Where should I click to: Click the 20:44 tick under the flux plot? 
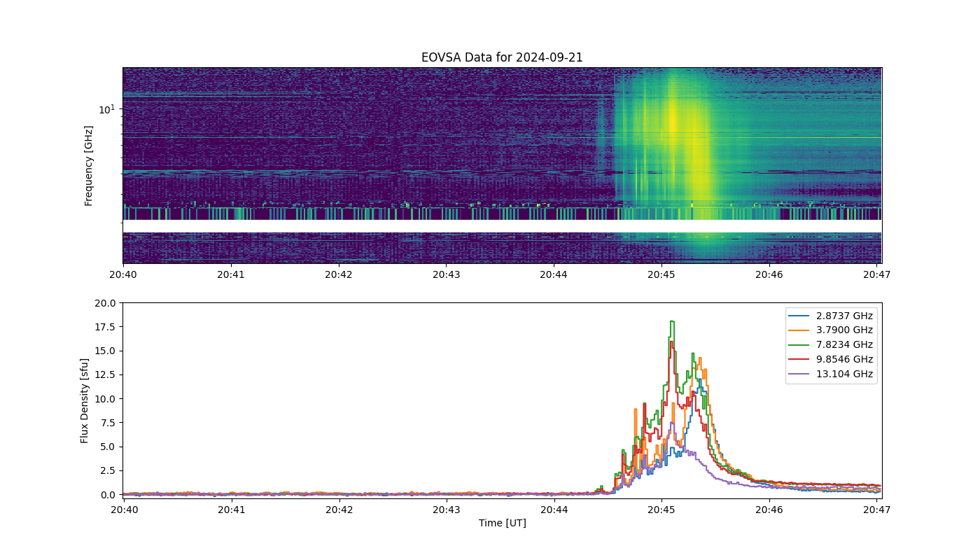[554, 511]
